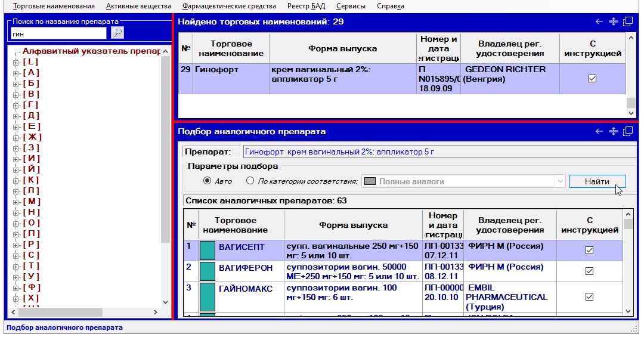Click scroll down arrow of analog list table
Image resolution: width=644 pixels, height=337 pixels.
628,311
